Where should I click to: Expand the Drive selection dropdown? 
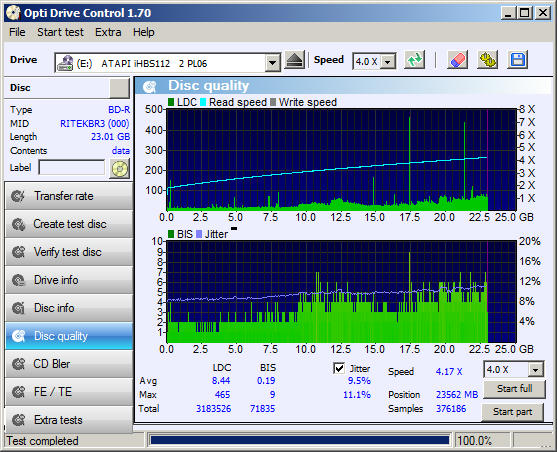(272, 63)
